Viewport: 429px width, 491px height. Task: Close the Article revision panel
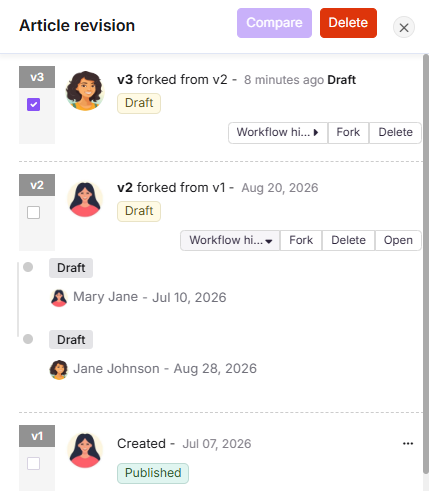click(x=404, y=27)
